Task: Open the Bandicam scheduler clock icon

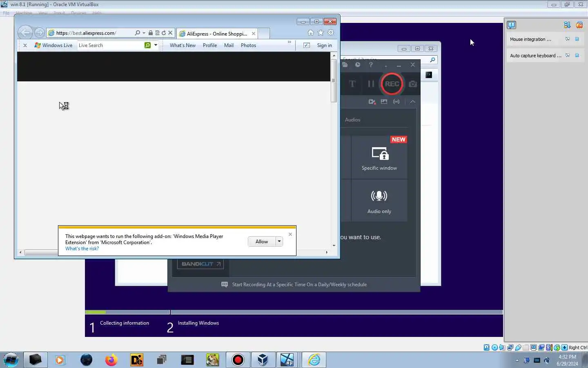Action: [358, 65]
